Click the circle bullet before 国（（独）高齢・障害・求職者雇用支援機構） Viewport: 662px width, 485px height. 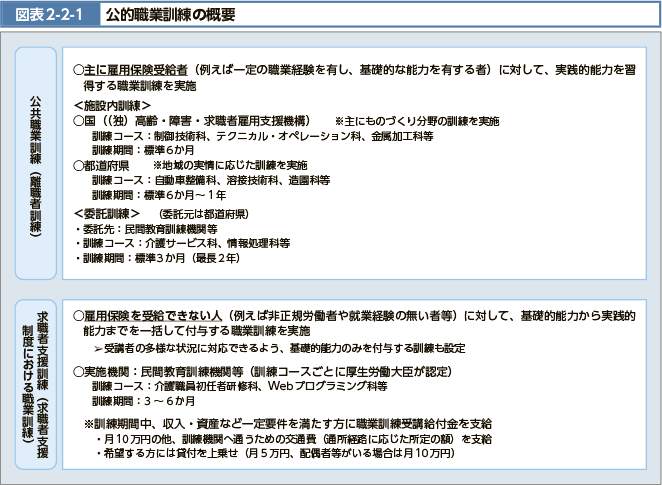pyautogui.click(x=79, y=121)
